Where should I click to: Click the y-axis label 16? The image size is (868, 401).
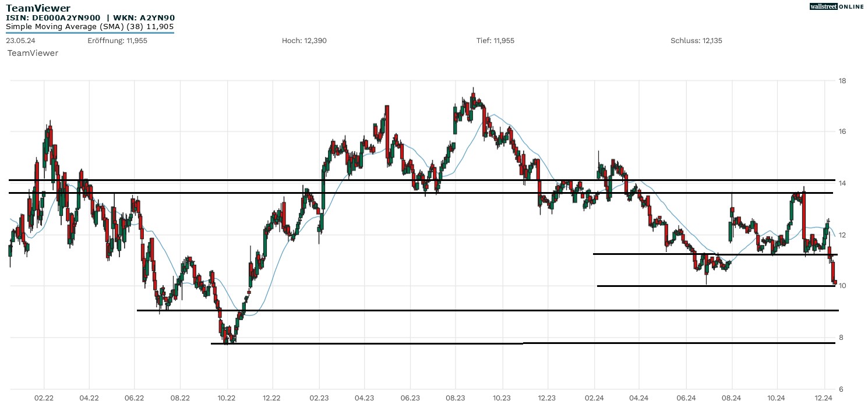[x=842, y=132]
